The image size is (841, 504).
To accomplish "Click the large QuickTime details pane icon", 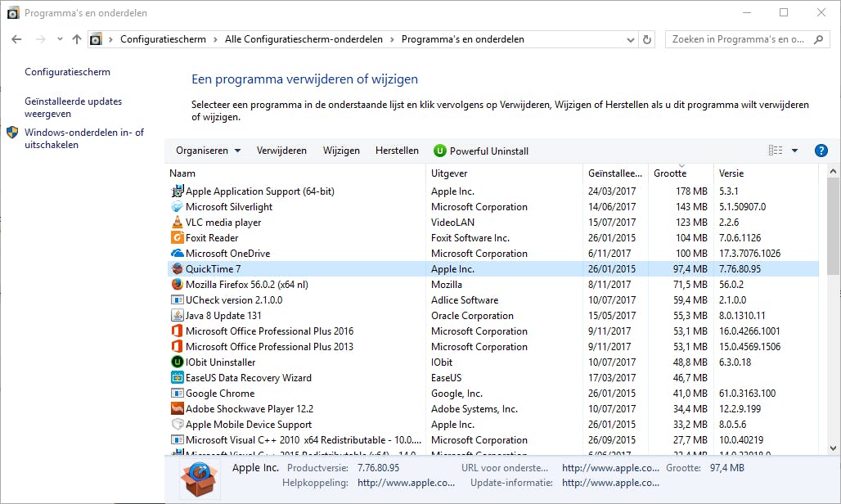I will pyautogui.click(x=199, y=479).
